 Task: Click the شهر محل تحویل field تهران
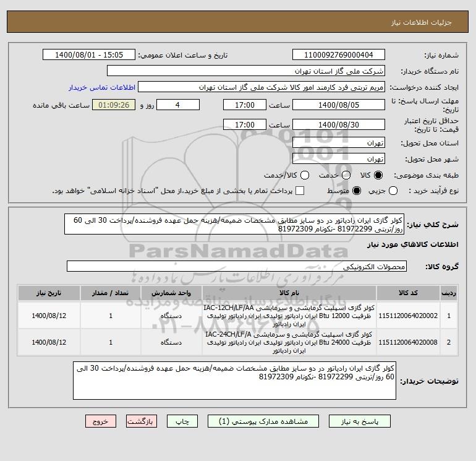[x=339, y=158]
